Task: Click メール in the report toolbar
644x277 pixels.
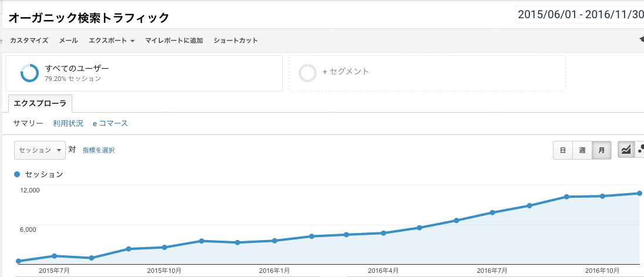Action: click(68, 40)
